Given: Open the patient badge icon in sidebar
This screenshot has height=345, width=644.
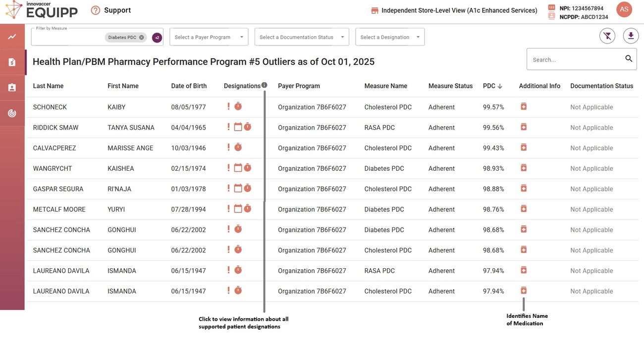Looking at the screenshot, I should [x=12, y=87].
